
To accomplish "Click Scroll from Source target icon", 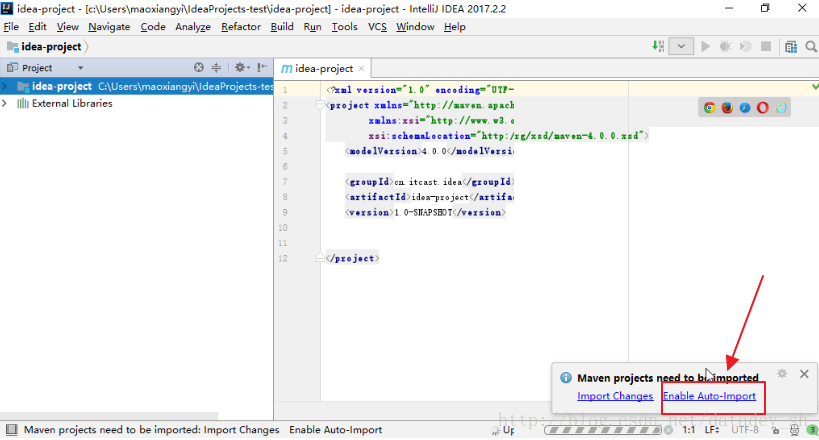I will pyautogui.click(x=198, y=67).
